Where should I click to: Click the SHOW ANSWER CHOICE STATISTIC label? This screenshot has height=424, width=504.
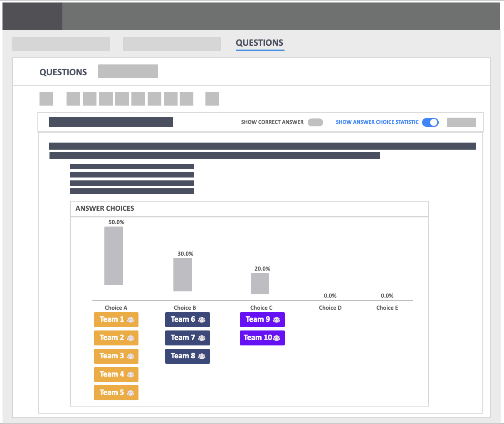click(377, 122)
